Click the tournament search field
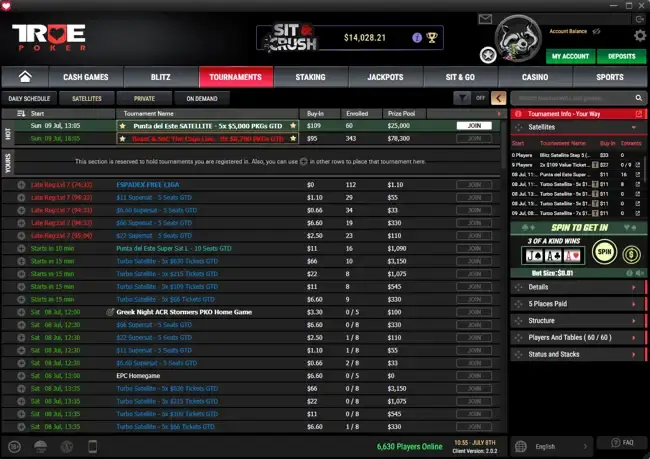 tap(574, 98)
